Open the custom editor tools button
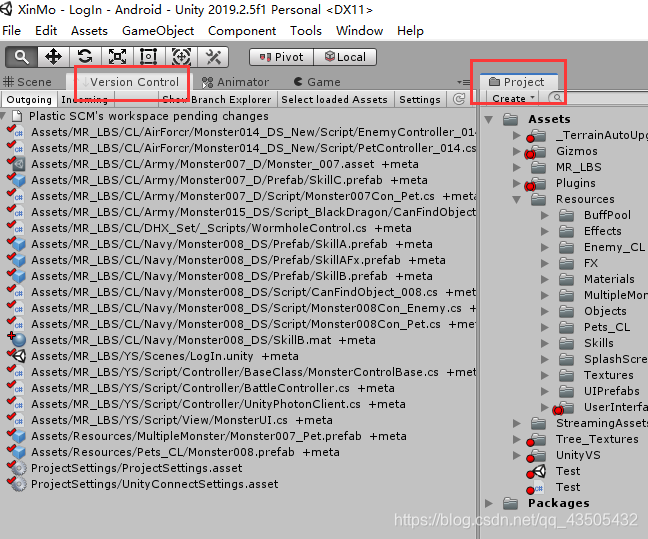This screenshot has height=539, width=648. 213,57
